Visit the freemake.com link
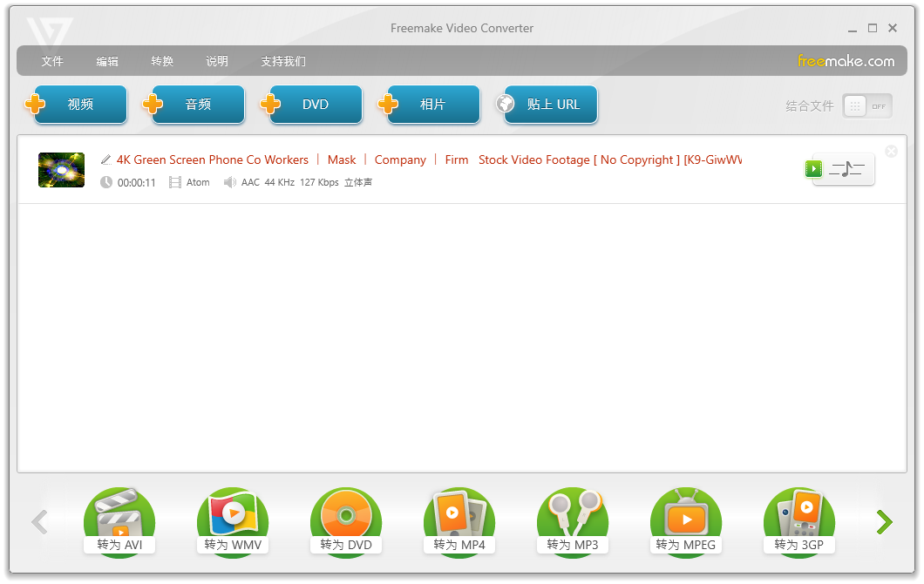 (846, 61)
